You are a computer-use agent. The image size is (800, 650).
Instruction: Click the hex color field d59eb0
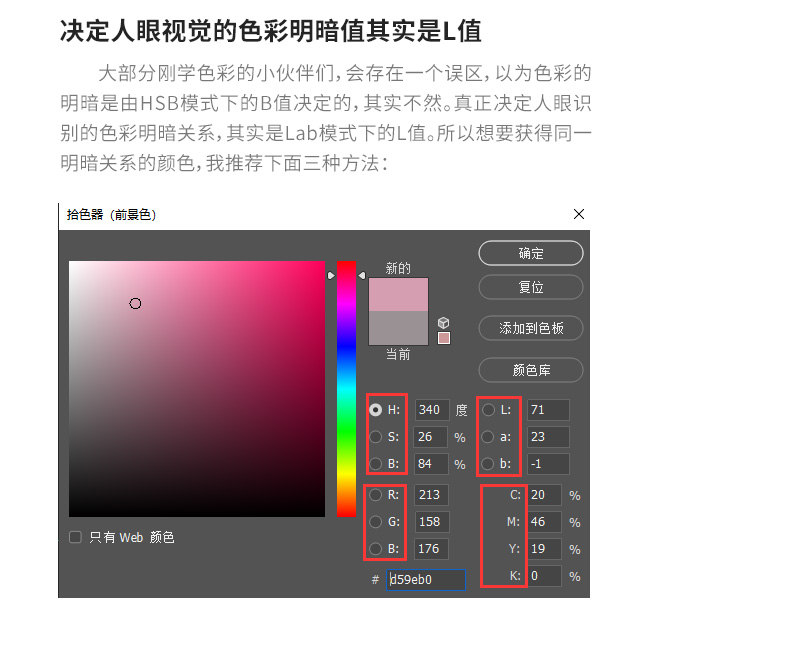[426, 580]
